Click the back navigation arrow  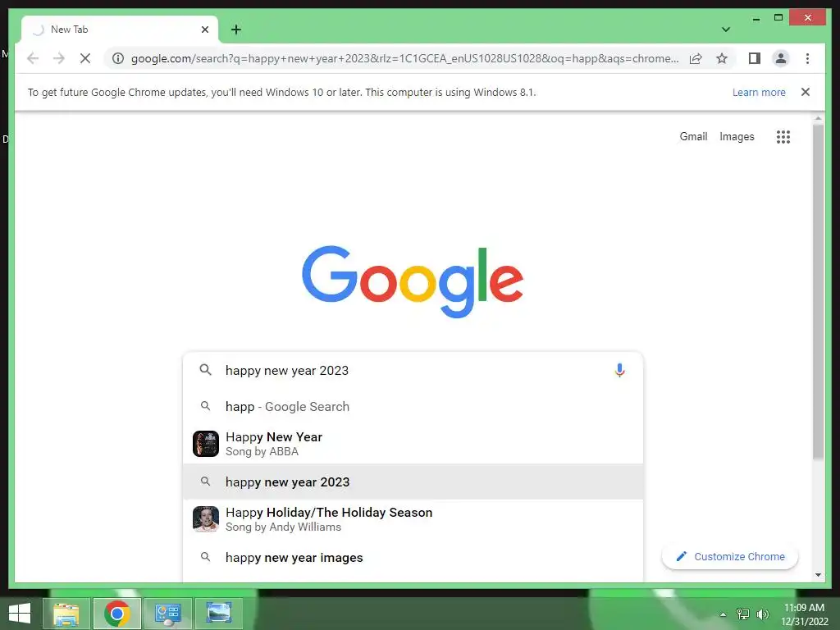33,58
